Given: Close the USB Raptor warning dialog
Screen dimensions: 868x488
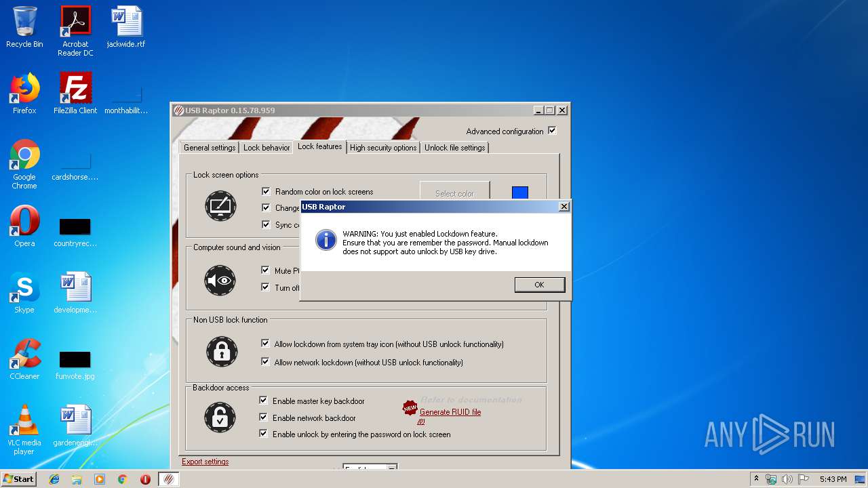Looking at the screenshot, I should click(x=564, y=207).
